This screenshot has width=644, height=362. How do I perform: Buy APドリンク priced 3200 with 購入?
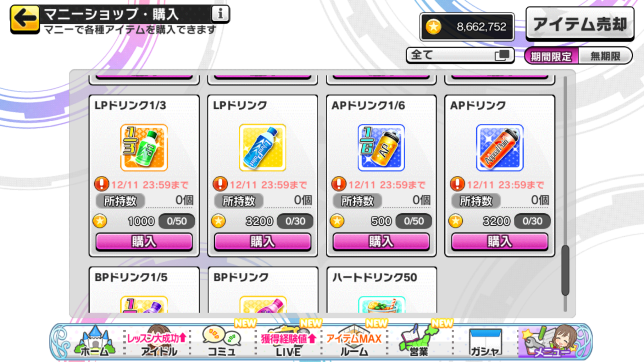(x=500, y=242)
